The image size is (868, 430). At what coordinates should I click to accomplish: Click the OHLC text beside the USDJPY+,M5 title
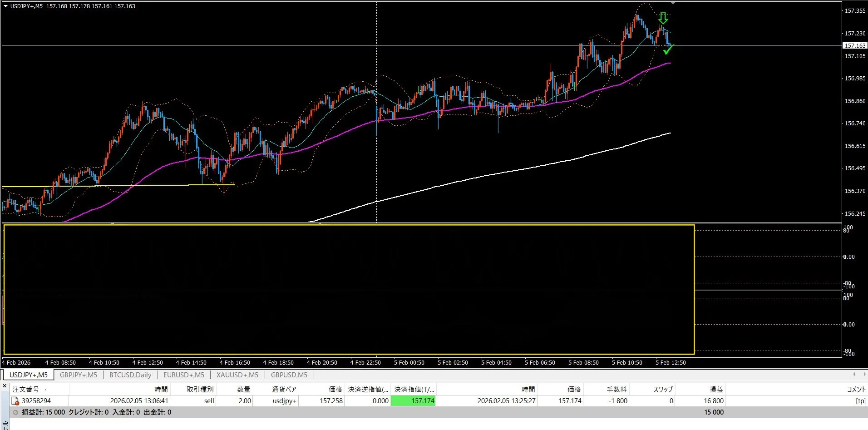(91, 6)
